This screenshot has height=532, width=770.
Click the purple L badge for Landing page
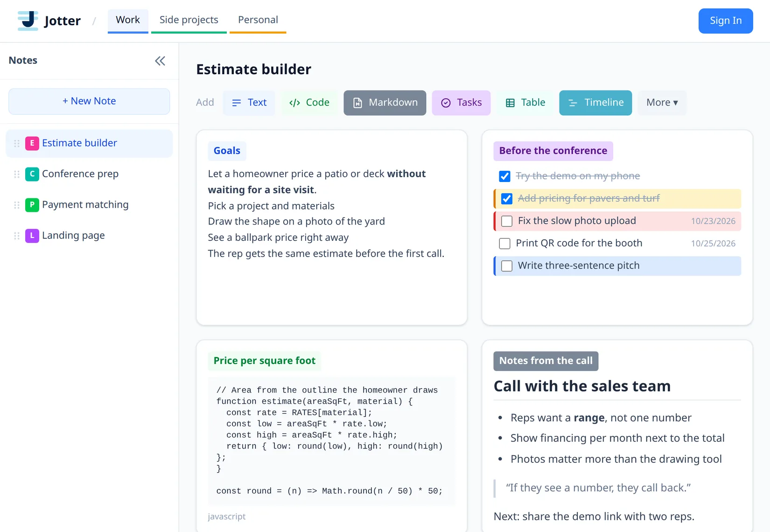click(32, 236)
